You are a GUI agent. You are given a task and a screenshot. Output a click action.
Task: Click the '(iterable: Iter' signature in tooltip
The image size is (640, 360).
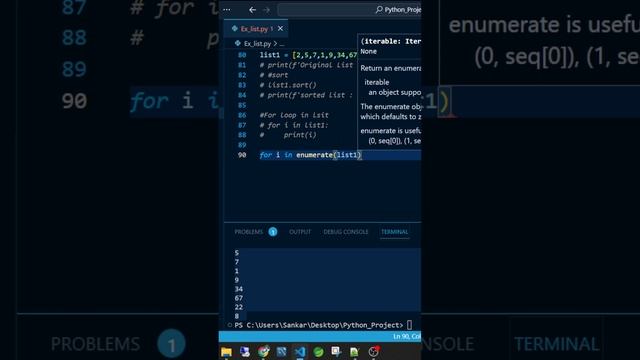[x=391, y=41]
